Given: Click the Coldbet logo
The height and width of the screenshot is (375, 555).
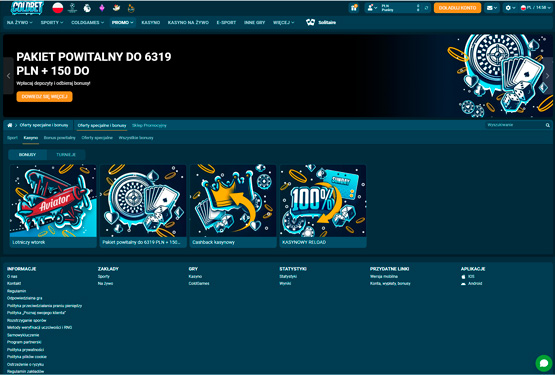Looking at the screenshot, I should tap(27, 7).
